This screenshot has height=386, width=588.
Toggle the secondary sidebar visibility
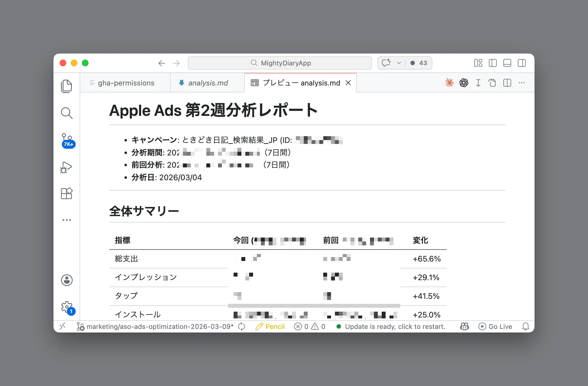click(522, 63)
